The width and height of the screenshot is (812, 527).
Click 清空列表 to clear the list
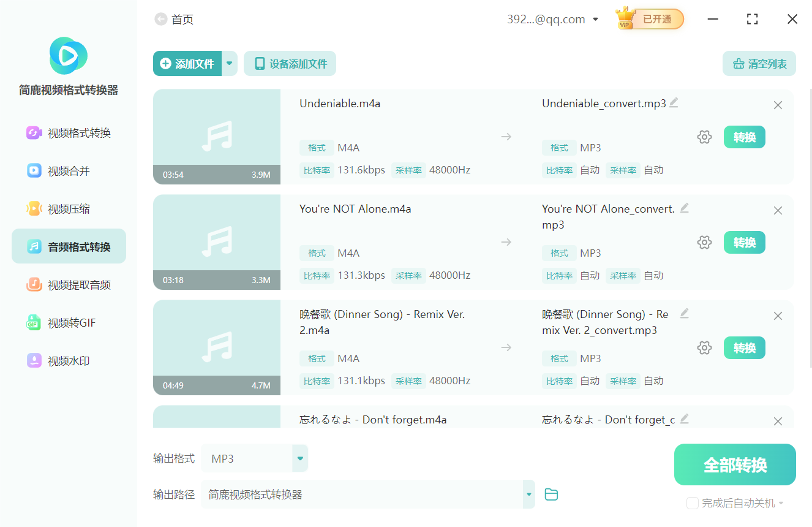click(x=759, y=63)
